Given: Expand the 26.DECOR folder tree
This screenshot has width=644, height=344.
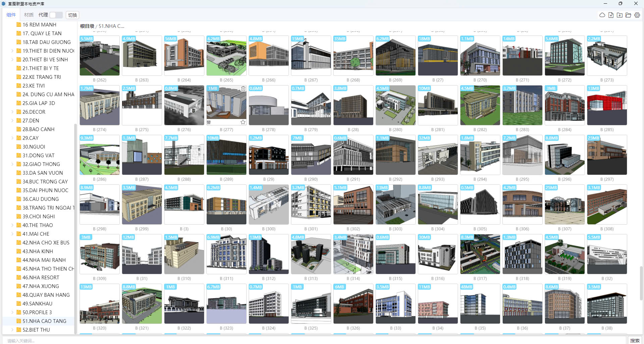Looking at the screenshot, I should [12, 112].
